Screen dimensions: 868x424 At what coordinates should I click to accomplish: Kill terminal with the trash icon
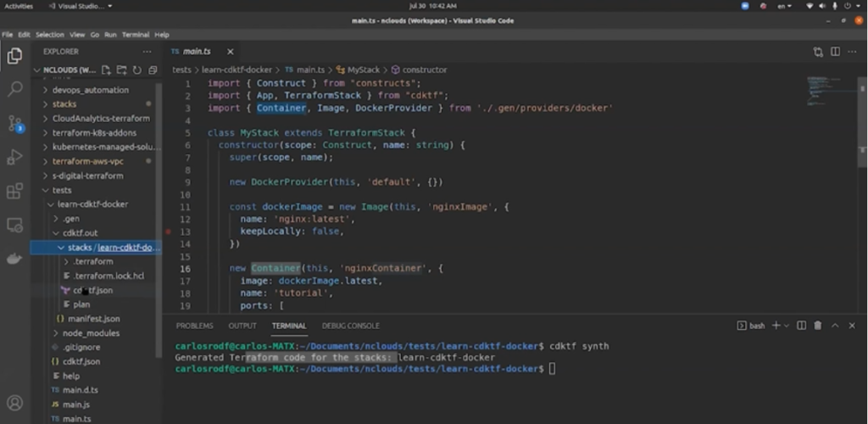click(818, 326)
